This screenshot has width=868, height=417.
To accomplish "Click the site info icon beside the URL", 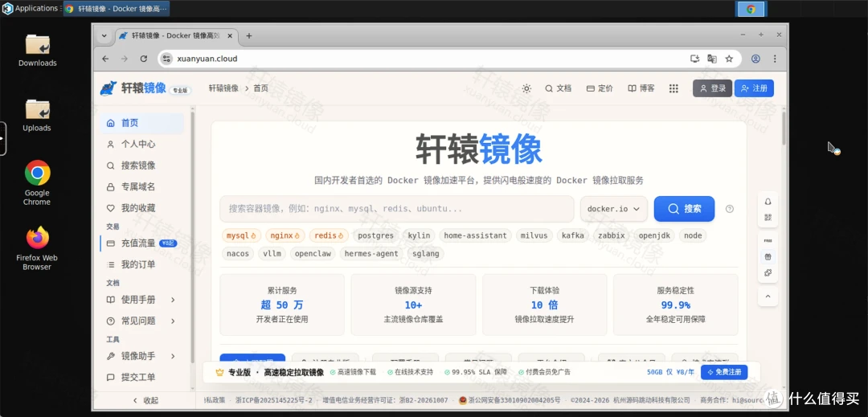I will 166,59.
